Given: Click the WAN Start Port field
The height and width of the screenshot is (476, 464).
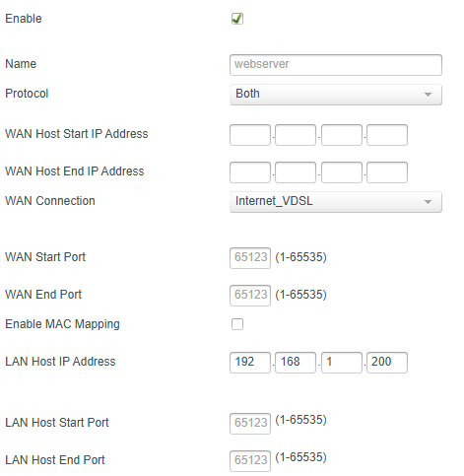Looking at the screenshot, I should pyautogui.click(x=250, y=258).
